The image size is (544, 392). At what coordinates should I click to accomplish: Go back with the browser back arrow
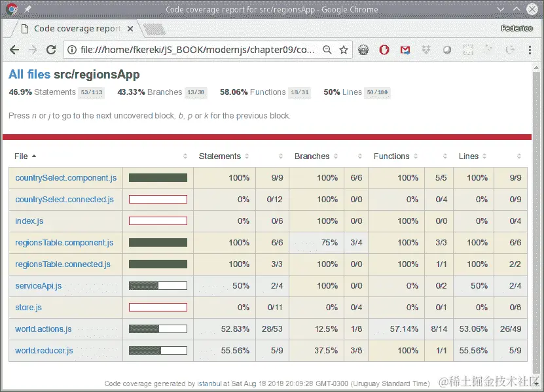point(14,50)
